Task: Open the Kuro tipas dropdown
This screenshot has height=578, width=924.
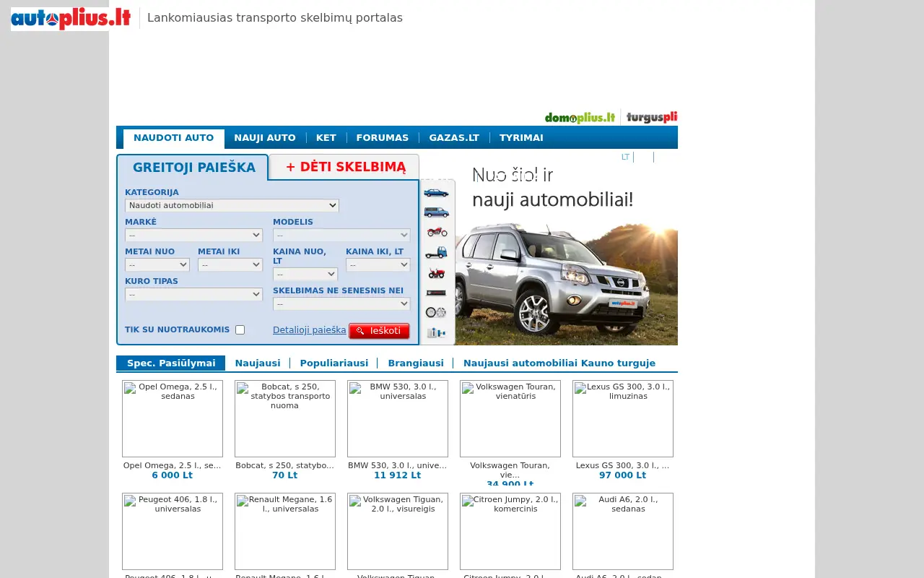Action: coord(193,294)
